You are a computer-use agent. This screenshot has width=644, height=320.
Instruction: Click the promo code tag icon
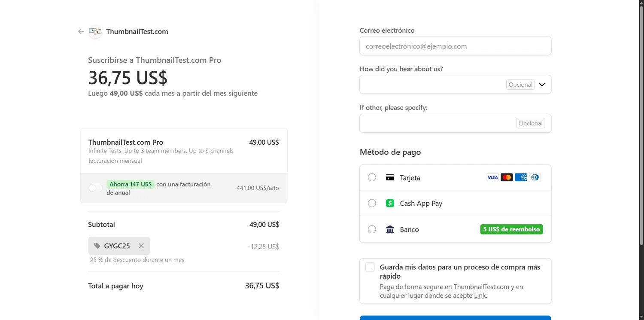pos(97,246)
